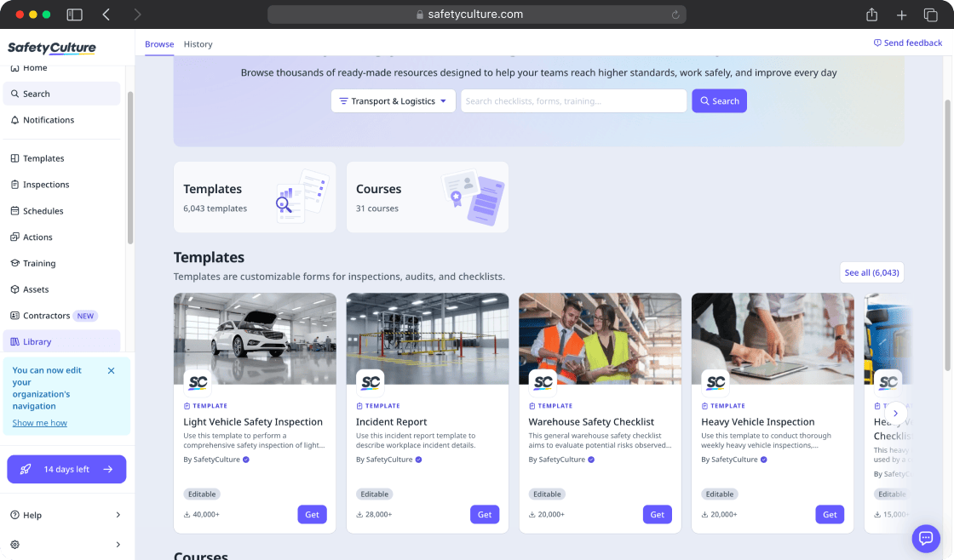Open a new tab with plus icon
954x560 pixels.
[x=901, y=14]
